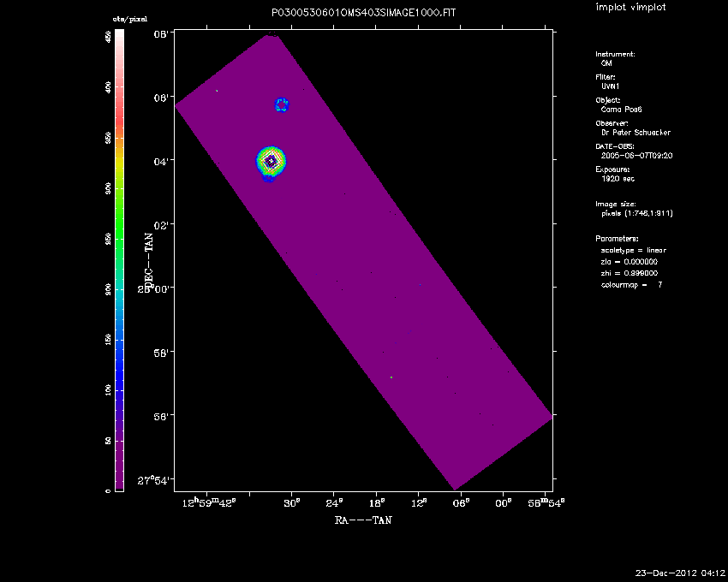The height and width of the screenshot is (582, 728).
Task: Click the colour bar tick label 0
Action: click(x=108, y=490)
